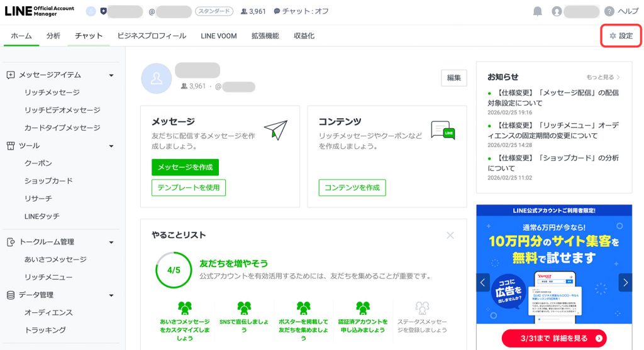644x350 pixels.
Task: Close the to-do list panel
Action: [x=450, y=235]
